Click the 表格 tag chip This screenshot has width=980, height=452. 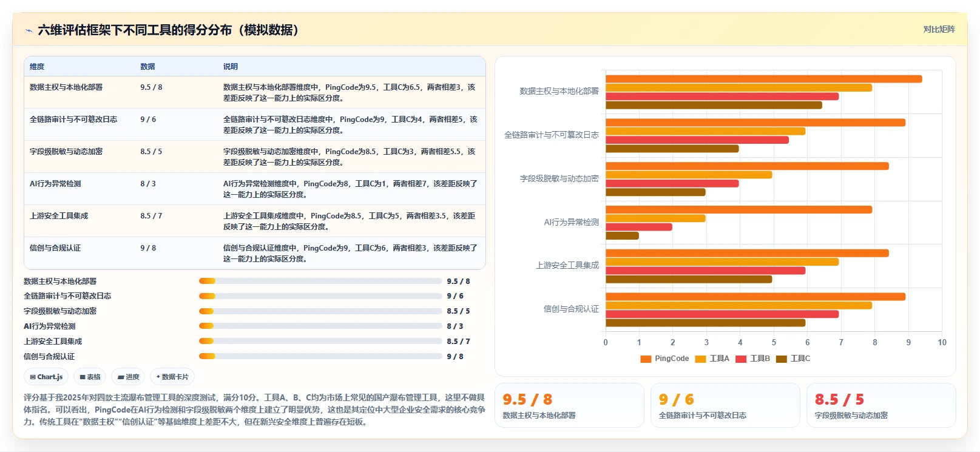(x=90, y=377)
